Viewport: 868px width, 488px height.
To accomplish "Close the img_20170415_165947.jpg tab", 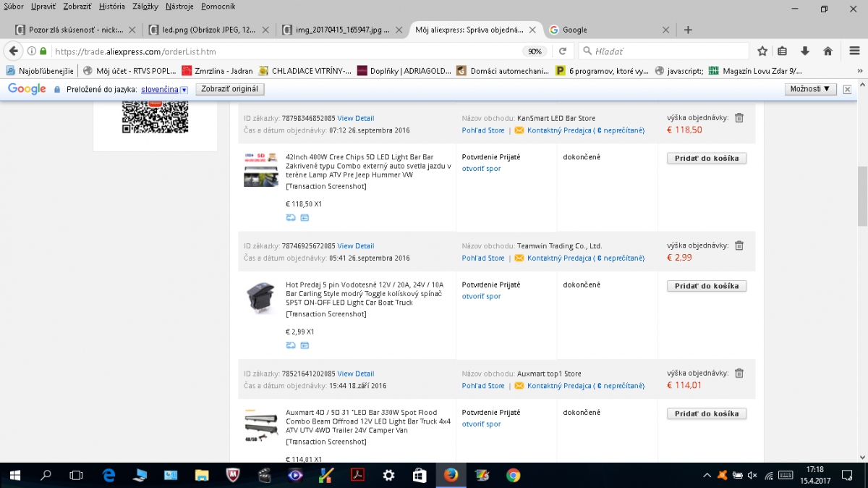I will pos(399,30).
